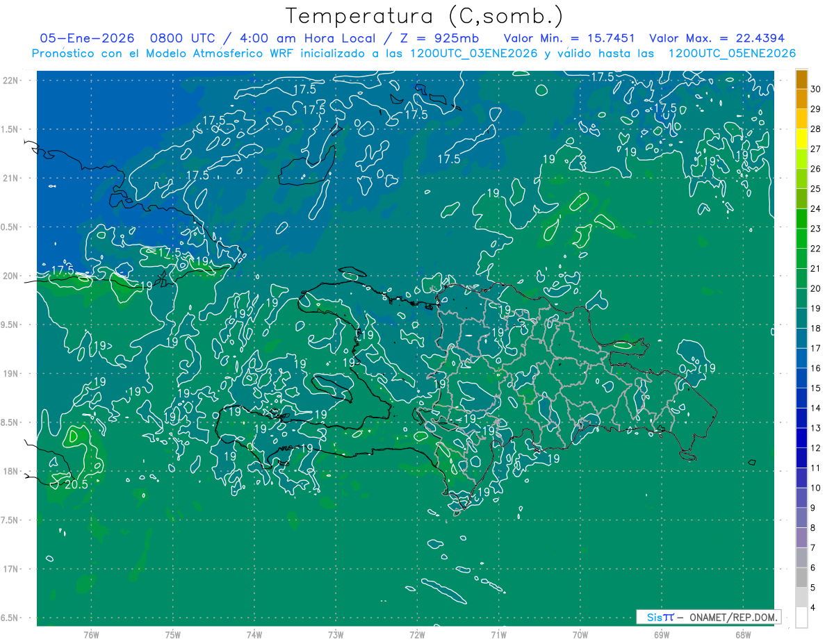Click the "Sis" logo text beside ONAMET
The image size is (834, 644).
click(654, 617)
